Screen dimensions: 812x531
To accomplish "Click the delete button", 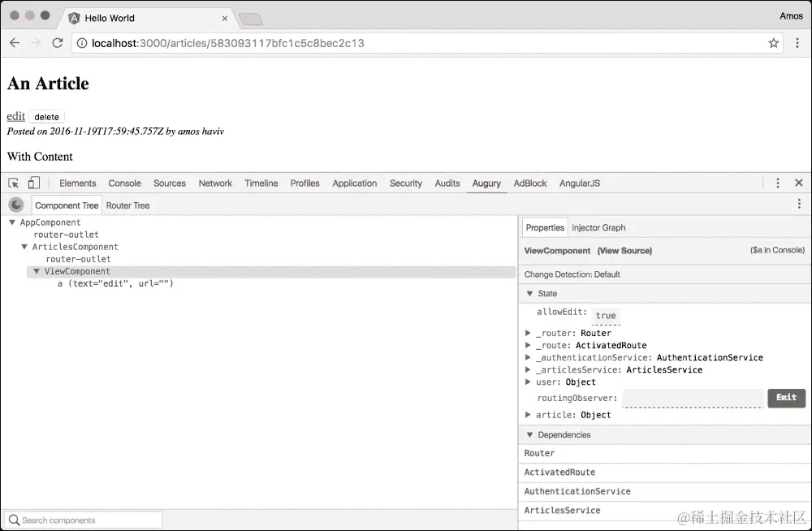I will pyautogui.click(x=46, y=117).
